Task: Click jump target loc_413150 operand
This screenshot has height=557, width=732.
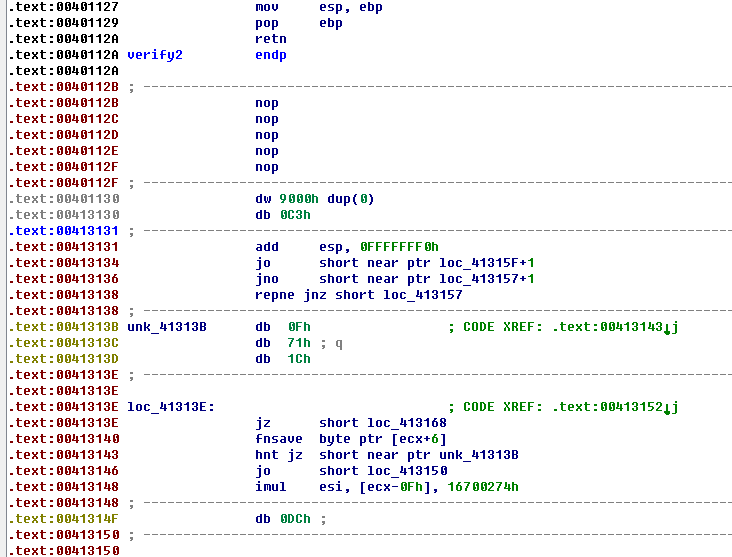Action: click(407, 471)
